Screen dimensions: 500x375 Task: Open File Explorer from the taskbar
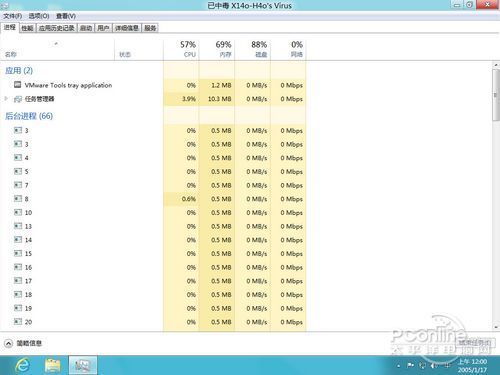tap(53, 365)
